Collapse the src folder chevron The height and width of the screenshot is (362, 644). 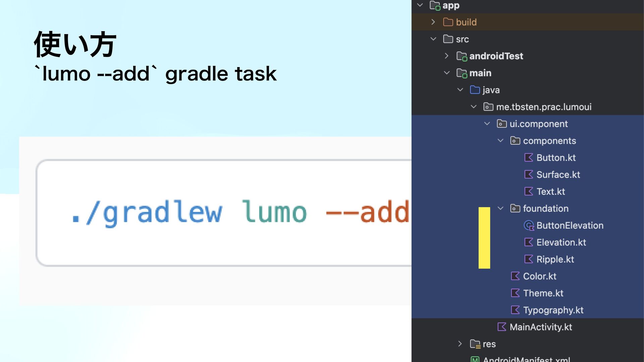pyautogui.click(x=433, y=39)
